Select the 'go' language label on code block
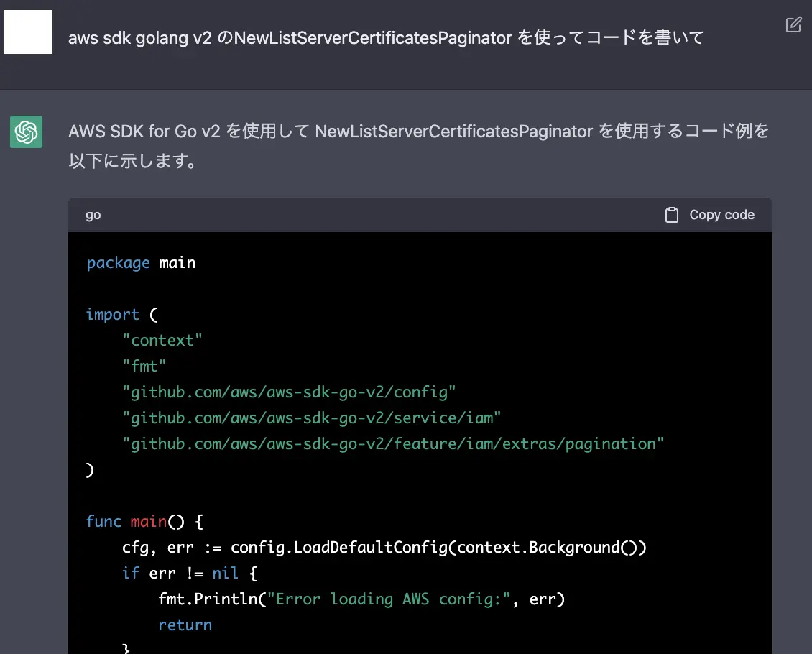This screenshot has height=654, width=812. 92,214
